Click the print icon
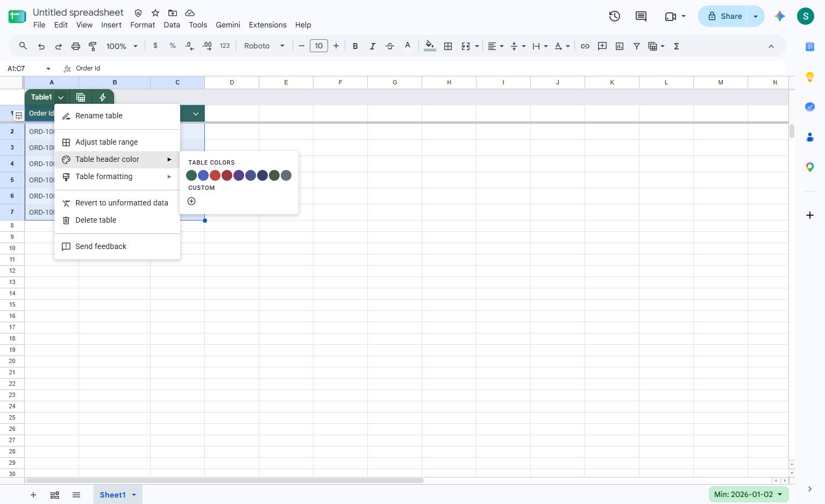 click(x=76, y=46)
